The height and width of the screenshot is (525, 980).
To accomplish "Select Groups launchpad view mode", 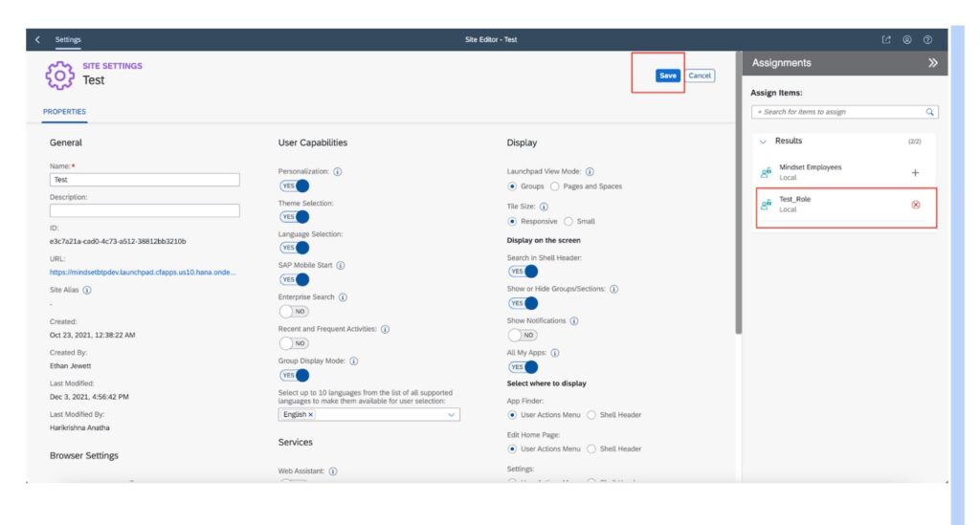I will tap(512, 186).
